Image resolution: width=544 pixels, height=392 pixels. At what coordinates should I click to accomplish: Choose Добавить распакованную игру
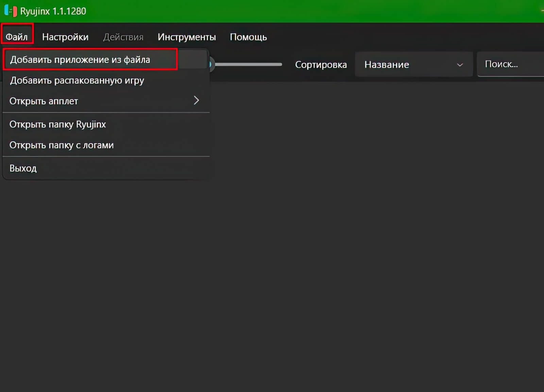pos(105,80)
